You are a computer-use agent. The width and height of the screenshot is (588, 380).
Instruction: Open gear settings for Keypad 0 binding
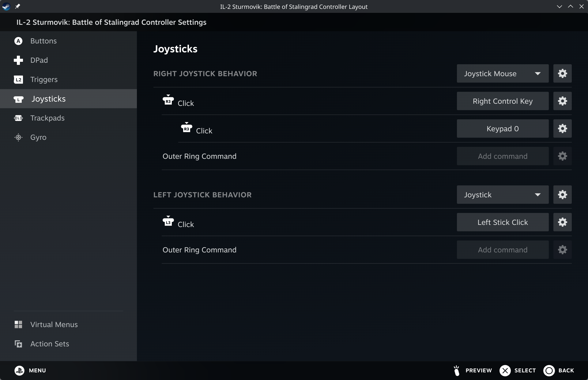point(562,129)
